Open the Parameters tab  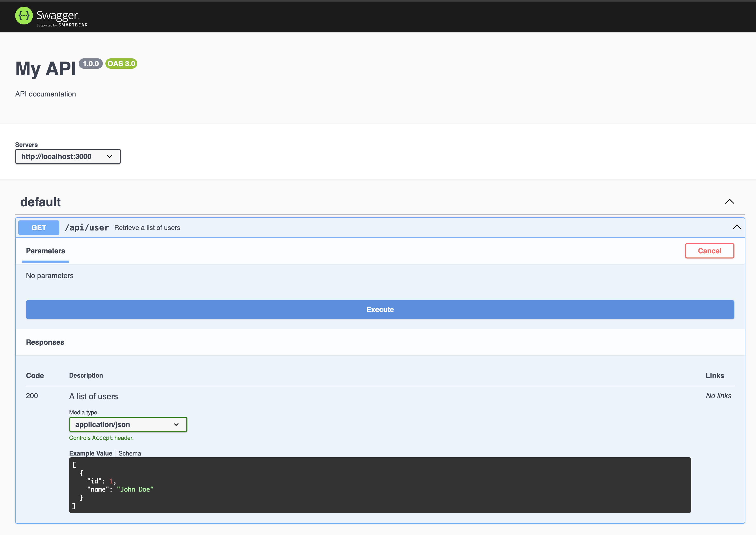coord(45,251)
